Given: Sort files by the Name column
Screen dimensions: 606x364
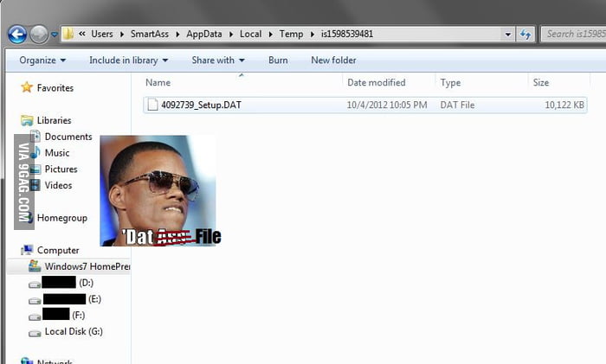Looking at the screenshot, I should 158,83.
